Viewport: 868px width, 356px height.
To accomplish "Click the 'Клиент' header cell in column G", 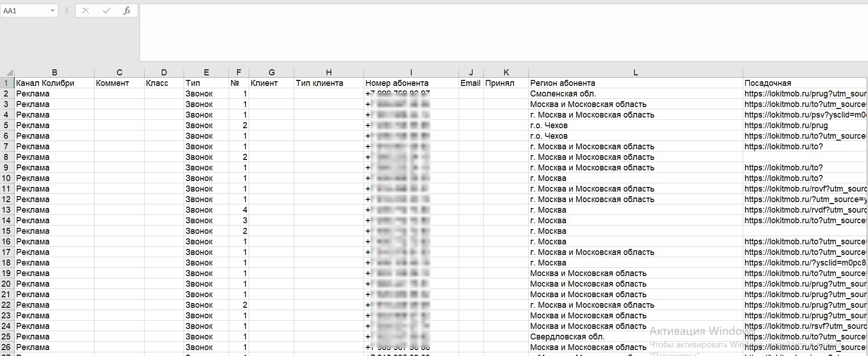I will tap(271, 83).
